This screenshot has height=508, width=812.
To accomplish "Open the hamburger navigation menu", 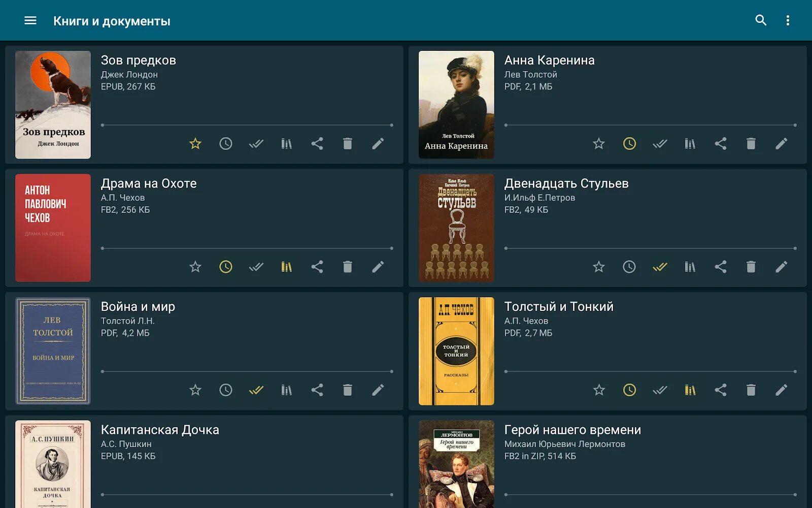I will 30,21.
